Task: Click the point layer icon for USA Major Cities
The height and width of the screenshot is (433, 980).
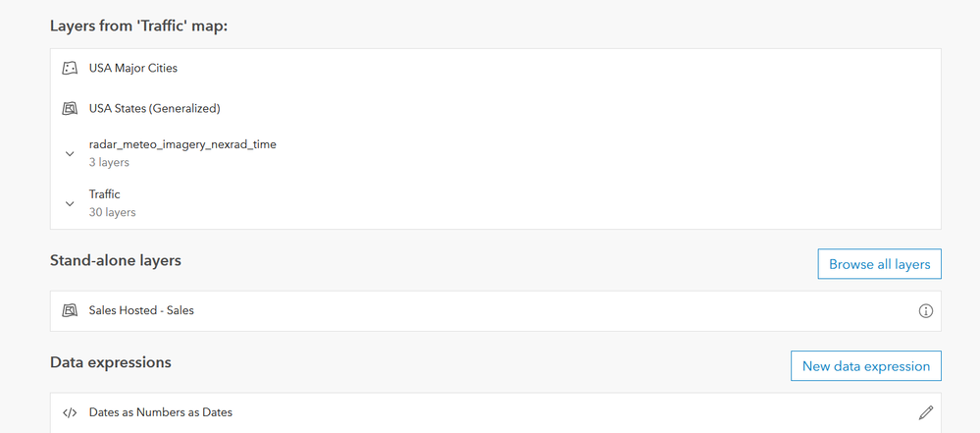Action: [x=70, y=68]
